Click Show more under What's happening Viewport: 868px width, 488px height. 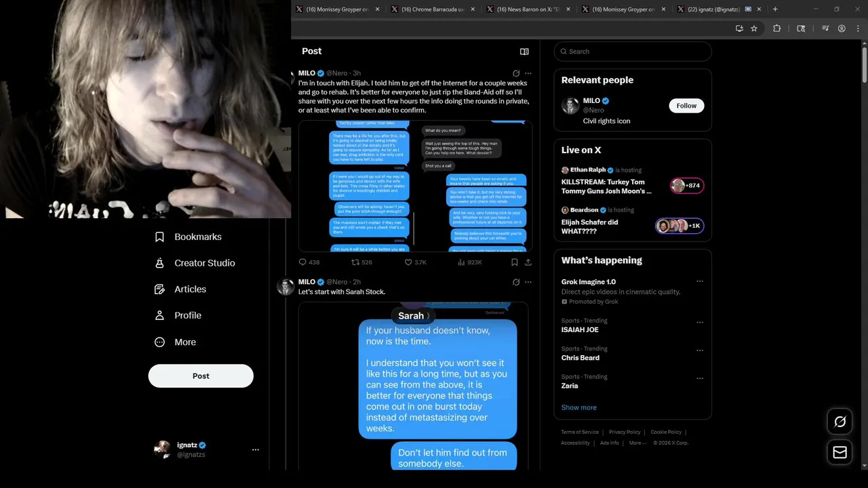click(x=579, y=407)
